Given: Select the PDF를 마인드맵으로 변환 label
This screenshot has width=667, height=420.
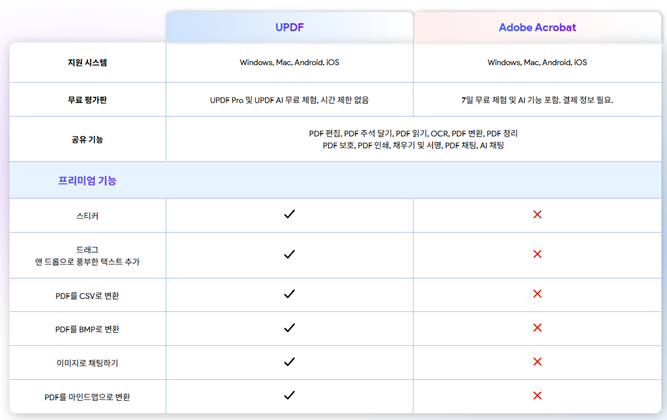Looking at the screenshot, I should pos(87,397).
